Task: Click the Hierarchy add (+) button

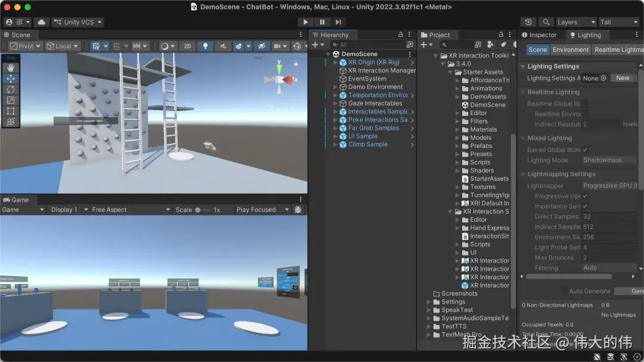Action: tap(318, 44)
